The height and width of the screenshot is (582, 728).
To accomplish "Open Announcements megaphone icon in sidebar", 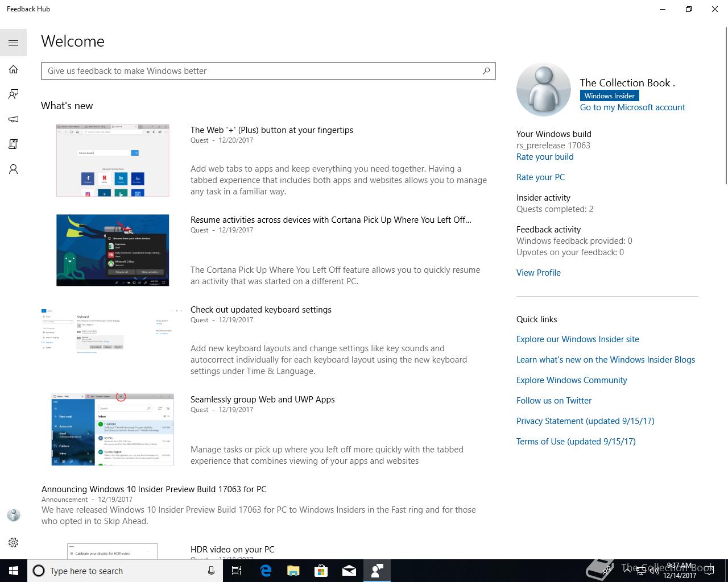I will (13, 119).
